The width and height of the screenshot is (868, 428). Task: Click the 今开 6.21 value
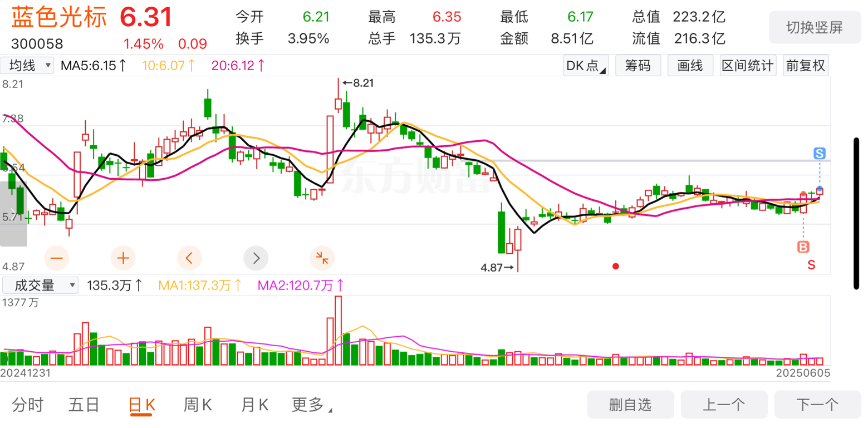click(x=316, y=17)
